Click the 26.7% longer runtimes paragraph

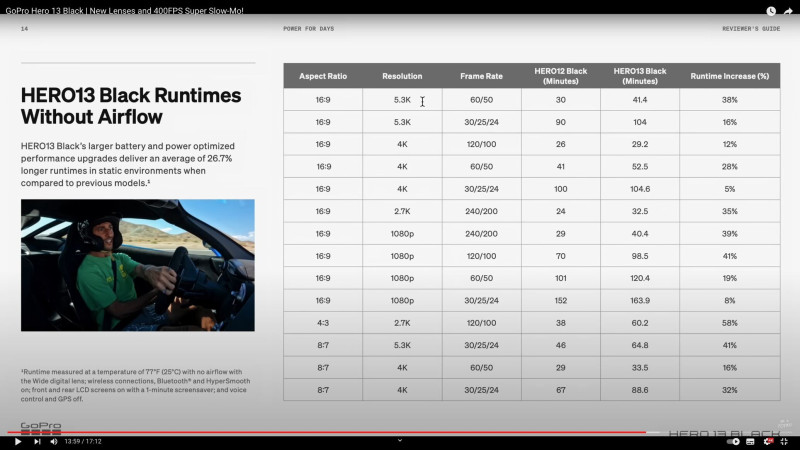[x=128, y=164]
